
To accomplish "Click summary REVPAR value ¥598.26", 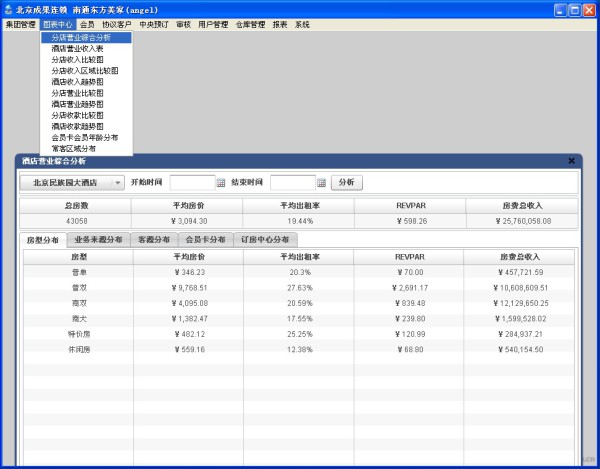I will (412, 221).
